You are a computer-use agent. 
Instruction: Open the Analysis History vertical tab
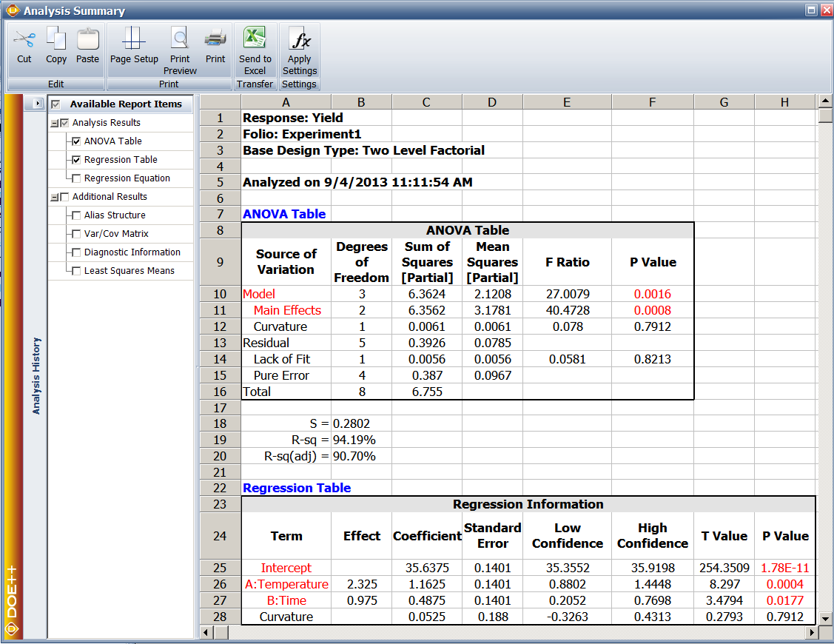click(x=36, y=375)
